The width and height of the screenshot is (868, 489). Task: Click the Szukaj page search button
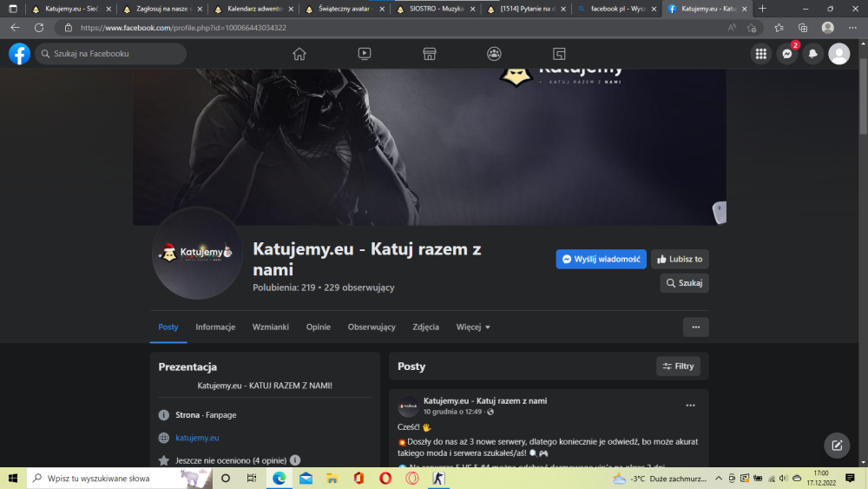click(685, 283)
